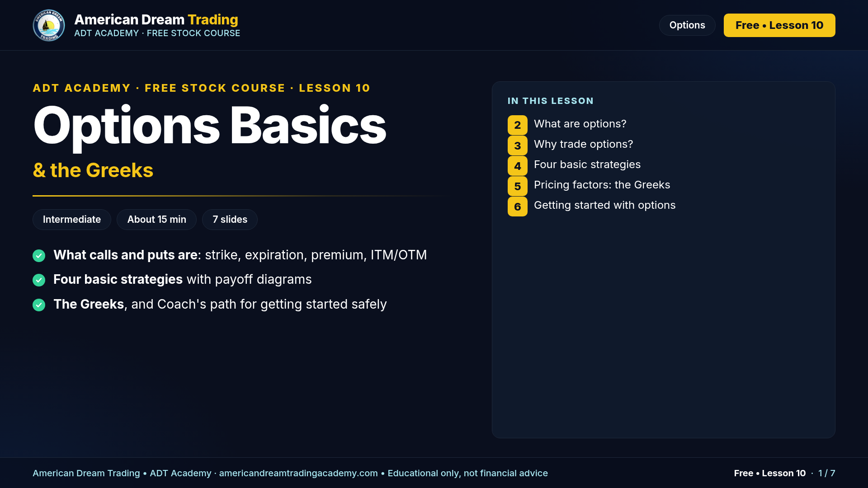
Task: Click the number 2 badge for What are options
Action: 518,125
